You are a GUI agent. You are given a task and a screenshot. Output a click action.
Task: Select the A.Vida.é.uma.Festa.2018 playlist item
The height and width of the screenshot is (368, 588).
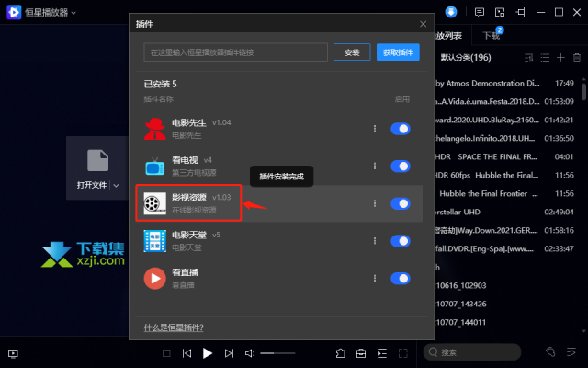[x=504, y=101]
